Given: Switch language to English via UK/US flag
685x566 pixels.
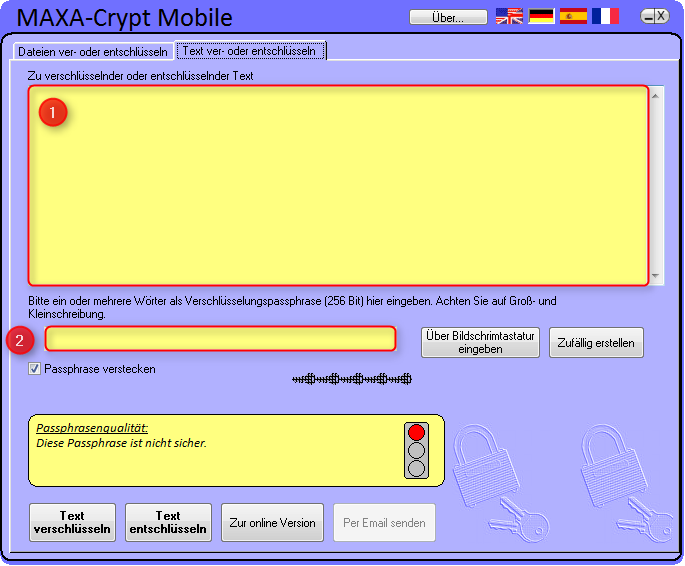Looking at the screenshot, I should pyautogui.click(x=509, y=16).
